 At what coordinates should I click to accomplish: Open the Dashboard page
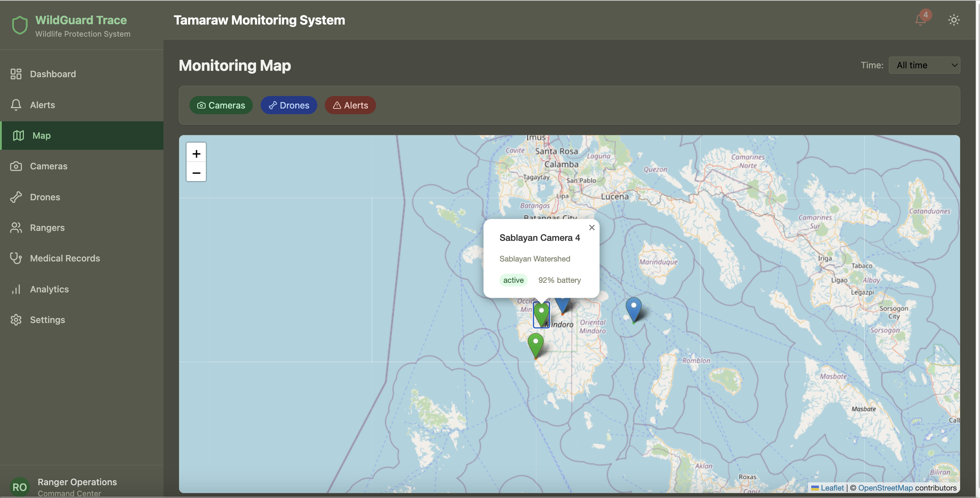pyautogui.click(x=53, y=74)
